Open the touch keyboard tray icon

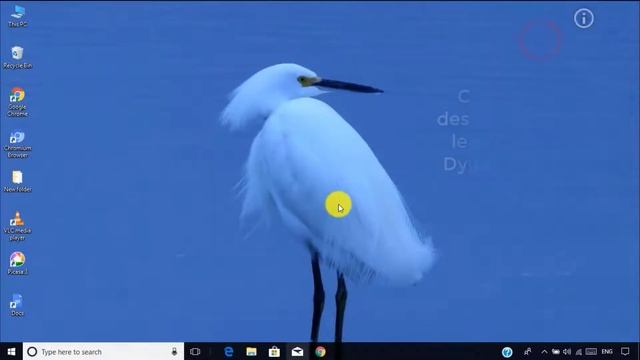click(591, 351)
